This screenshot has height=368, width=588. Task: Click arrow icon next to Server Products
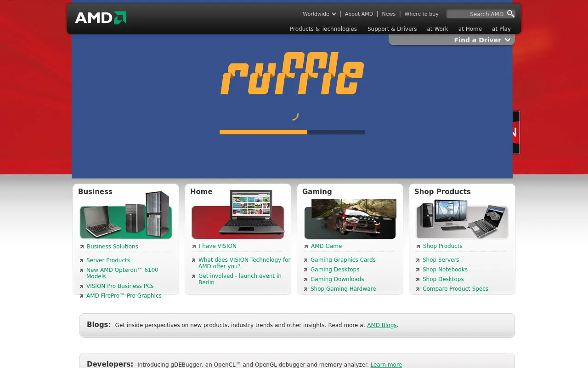point(82,261)
